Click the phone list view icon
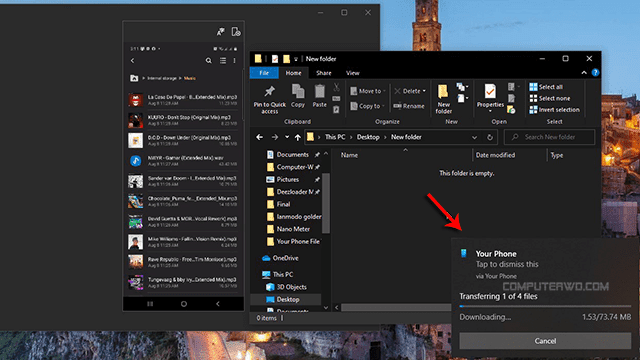This screenshot has width=640, height=360. [x=223, y=60]
